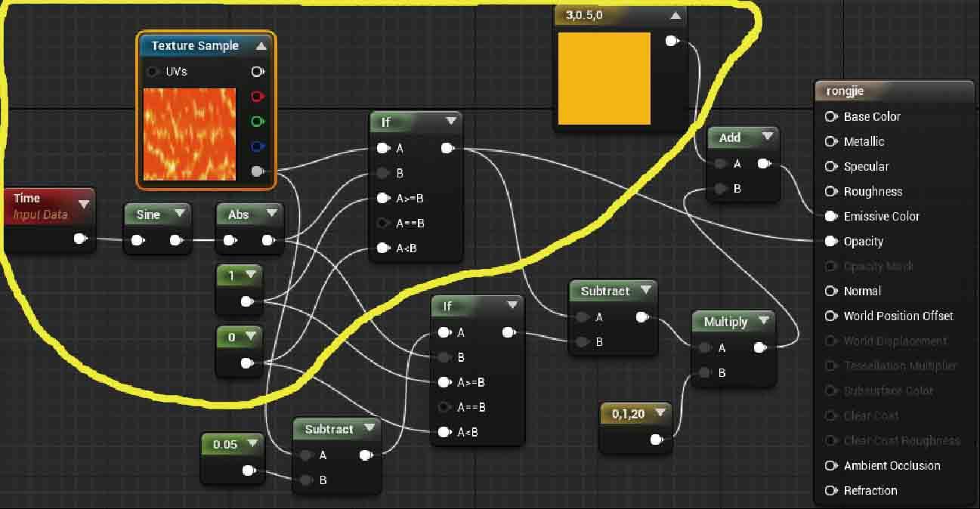Click the UVs input pin on Texture Sample
The image size is (980, 509).
click(x=153, y=72)
